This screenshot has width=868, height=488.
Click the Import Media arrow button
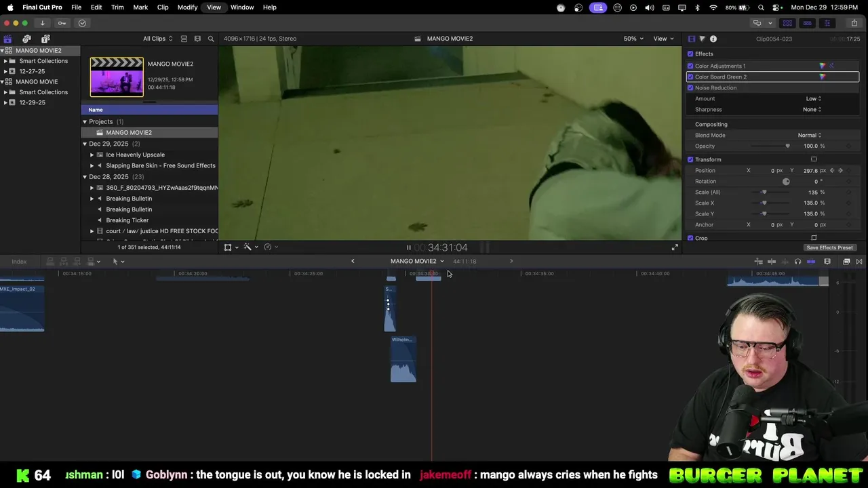pyautogui.click(x=42, y=23)
